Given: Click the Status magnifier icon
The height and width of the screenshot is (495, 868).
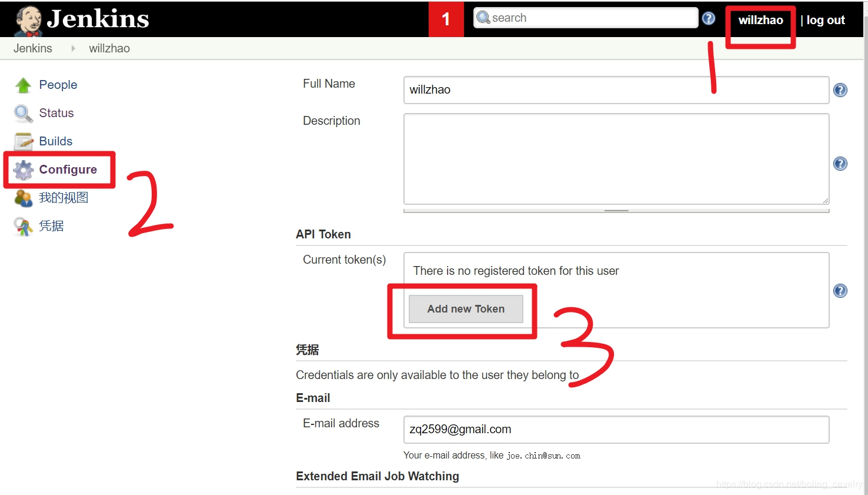Looking at the screenshot, I should [x=24, y=114].
